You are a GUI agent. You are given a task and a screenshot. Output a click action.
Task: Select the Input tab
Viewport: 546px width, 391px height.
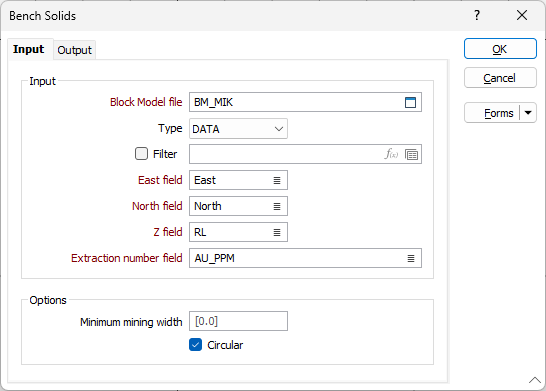click(29, 49)
